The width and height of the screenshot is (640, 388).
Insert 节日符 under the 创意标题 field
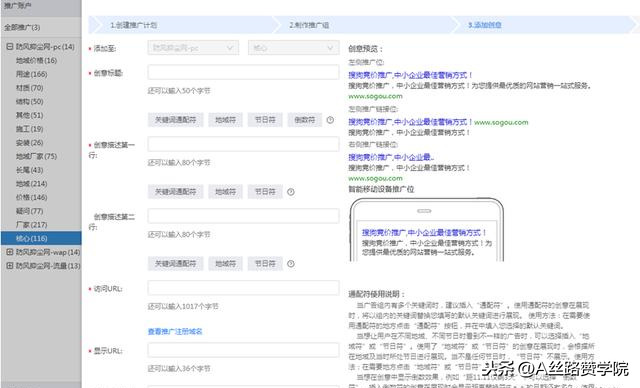click(265, 120)
